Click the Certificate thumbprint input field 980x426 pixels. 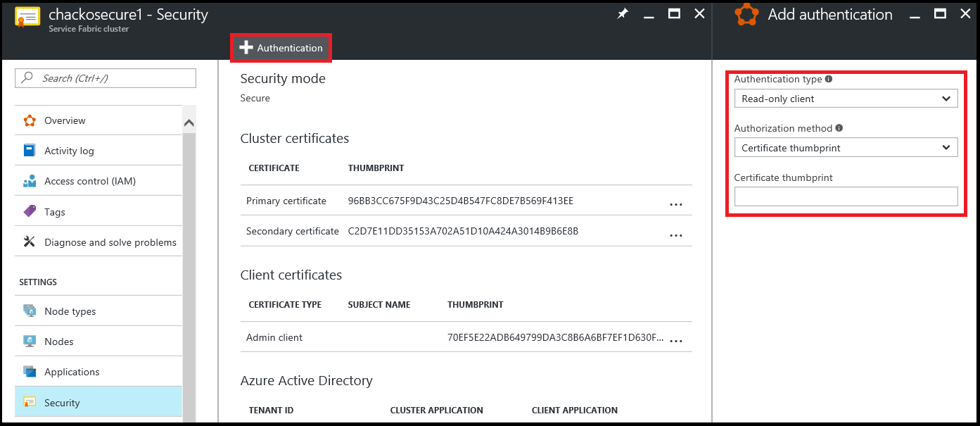pyautogui.click(x=846, y=196)
